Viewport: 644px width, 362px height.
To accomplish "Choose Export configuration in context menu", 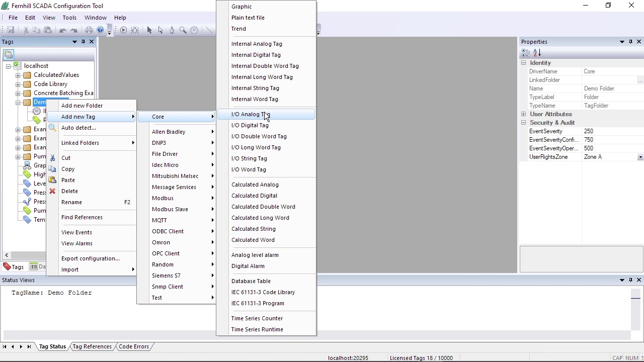I will click(91, 258).
